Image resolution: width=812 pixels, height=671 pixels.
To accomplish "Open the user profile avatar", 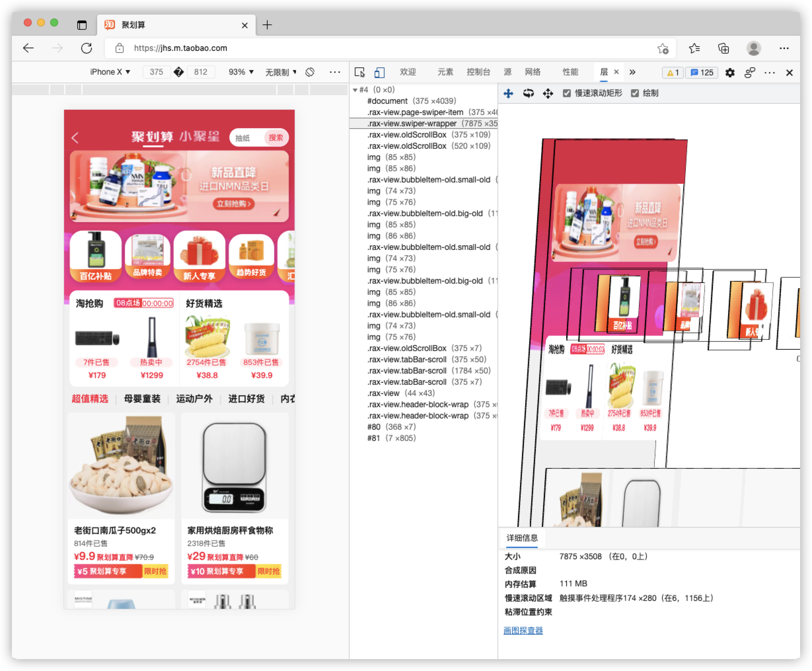I will [x=753, y=48].
